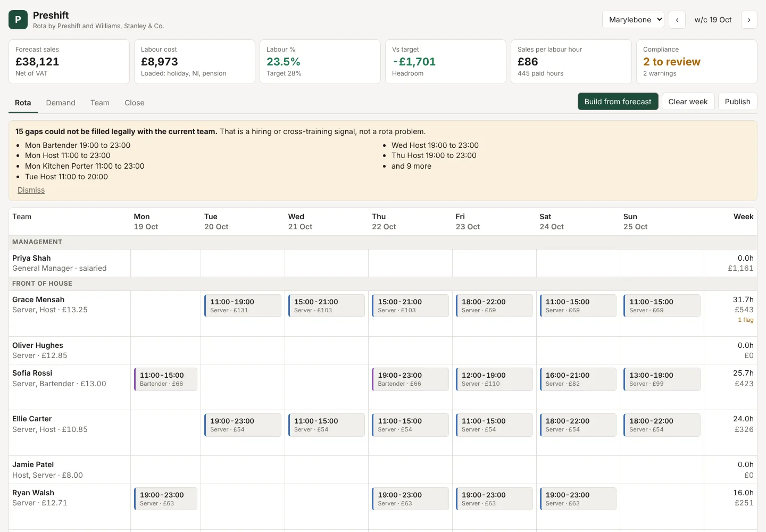The height and width of the screenshot is (532, 766).
Task: Switch to the Rota tab
Action: pos(23,103)
